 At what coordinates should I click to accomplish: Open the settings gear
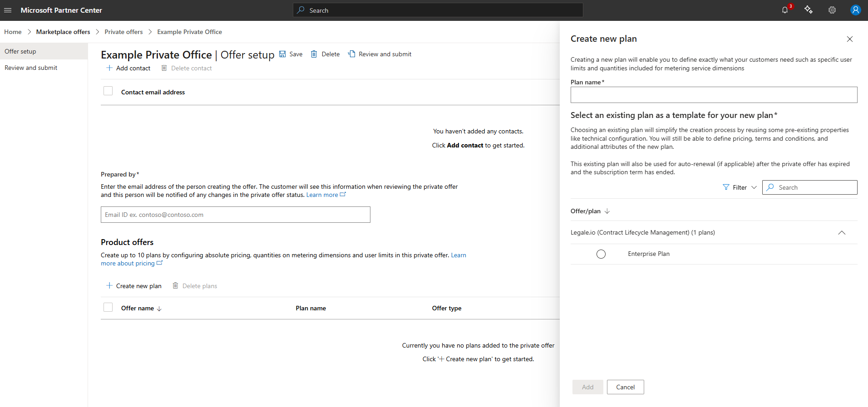point(832,10)
